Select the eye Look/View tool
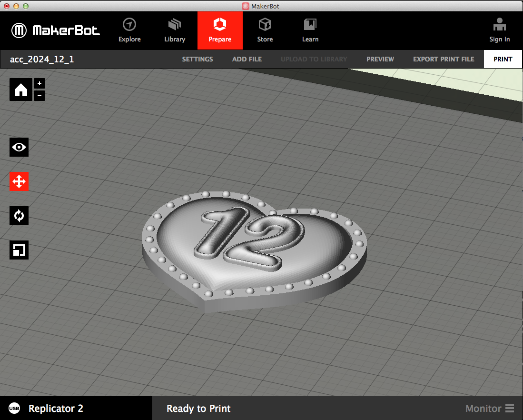 pyautogui.click(x=19, y=147)
